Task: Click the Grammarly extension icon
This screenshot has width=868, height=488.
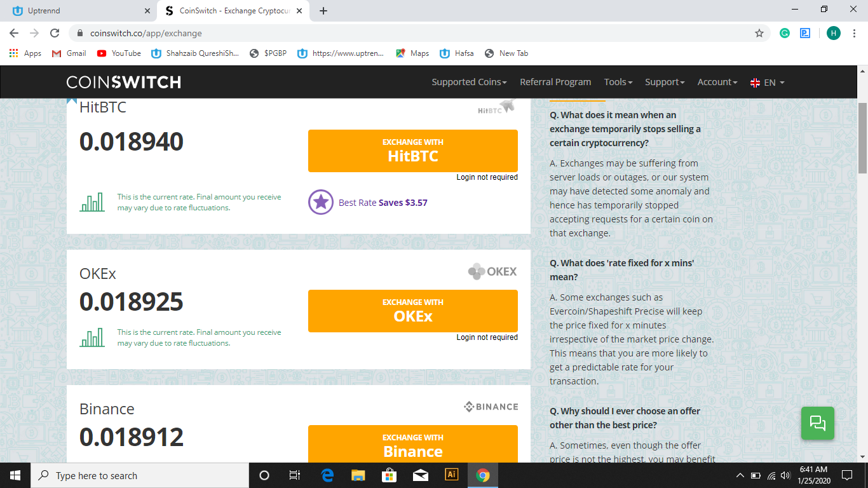Action: click(x=785, y=33)
